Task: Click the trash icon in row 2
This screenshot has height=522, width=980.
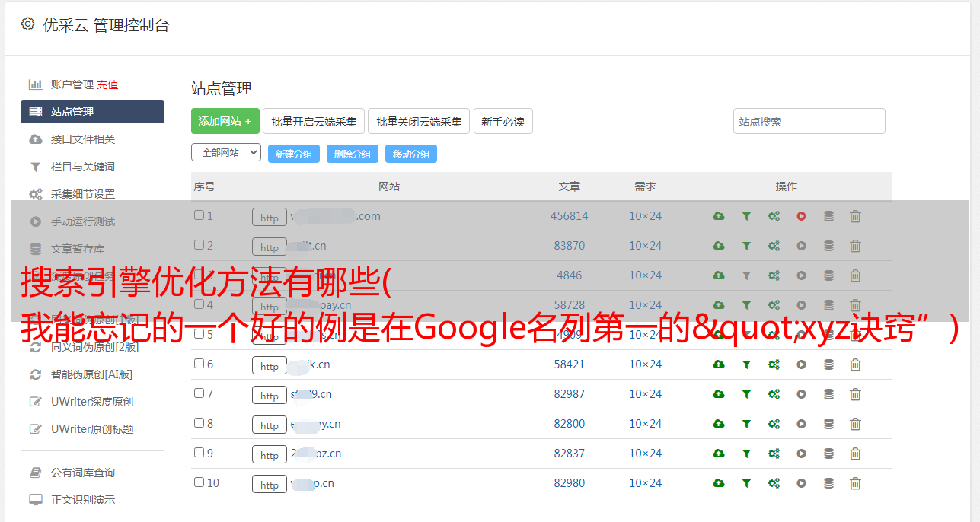Action: click(x=855, y=246)
